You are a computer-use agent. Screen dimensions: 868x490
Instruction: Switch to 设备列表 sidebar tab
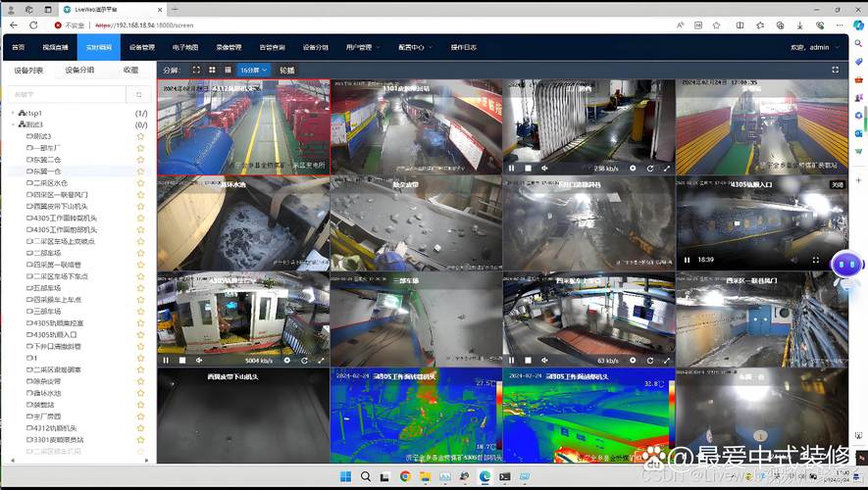click(x=28, y=71)
